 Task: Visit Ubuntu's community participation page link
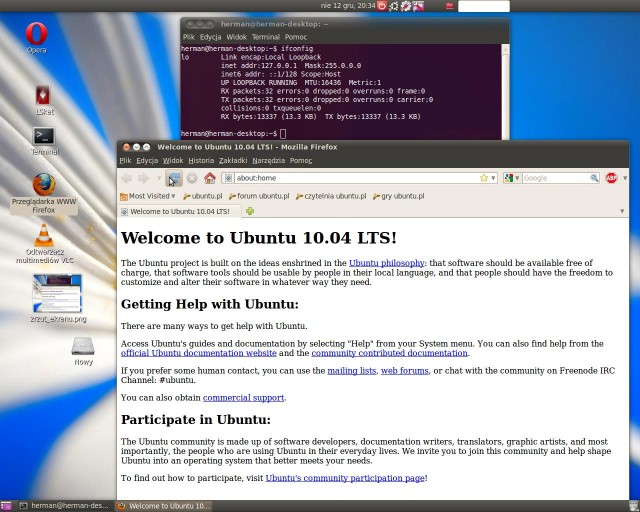pos(345,478)
